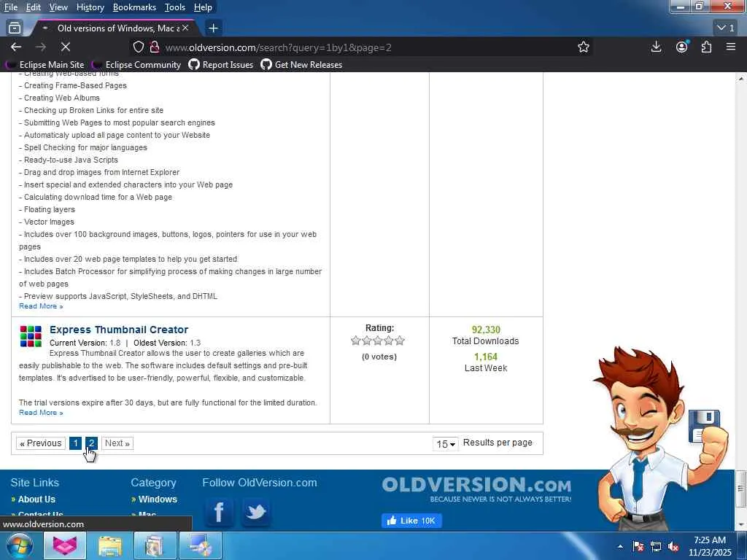Open Windows Explorer from the taskbar

(109, 545)
